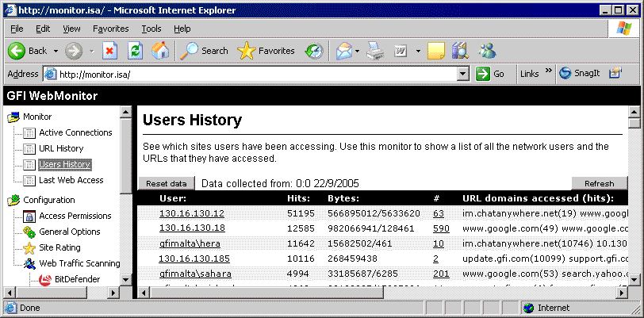Click the Go button
Image resolution: width=644 pixels, height=318 pixels.
[x=490, y=74]
